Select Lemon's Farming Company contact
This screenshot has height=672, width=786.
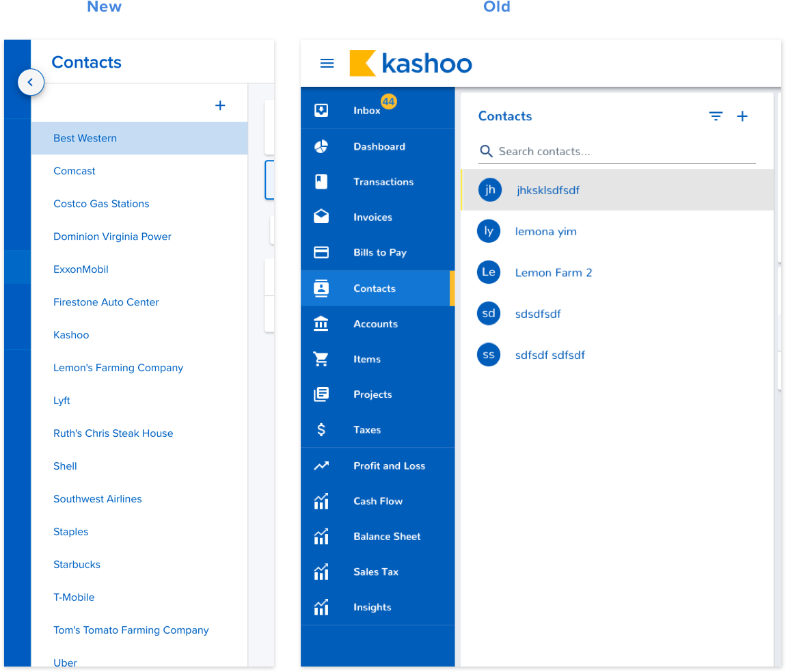pos(139,368)
